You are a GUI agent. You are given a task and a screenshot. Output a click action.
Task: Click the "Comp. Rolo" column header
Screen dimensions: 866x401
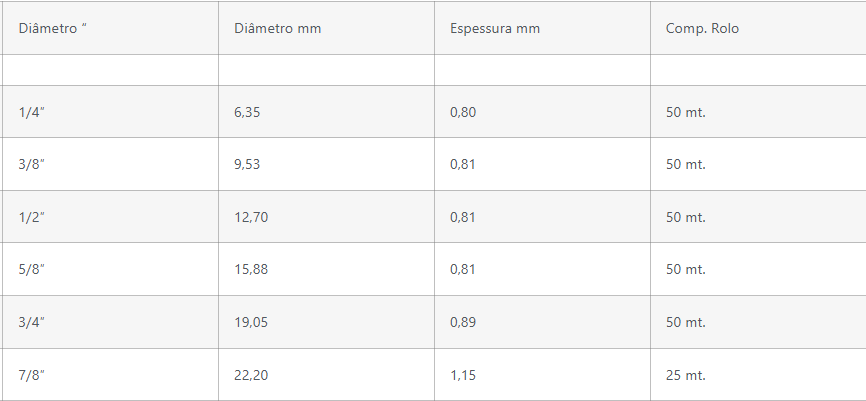click(702, 29)
